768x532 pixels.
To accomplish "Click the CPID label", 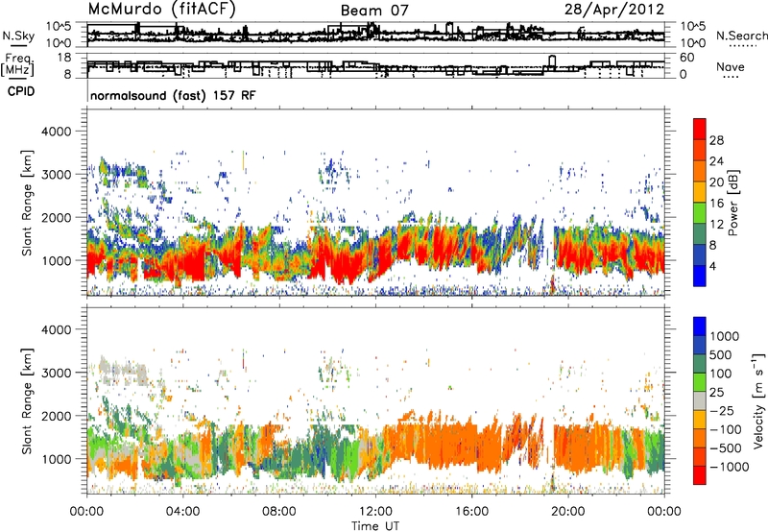I will point(21,91).
